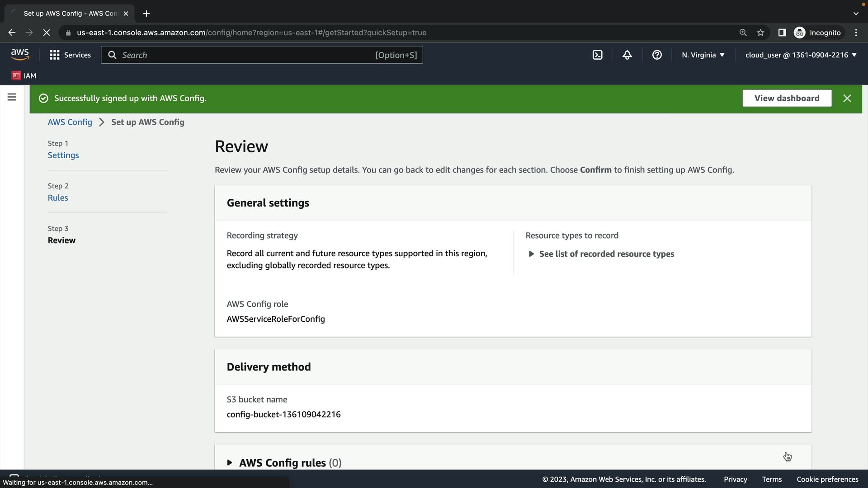Go to Step 2 Rules
The width and height of the screenshot is (868, 488).
click(x=58, y=197)
